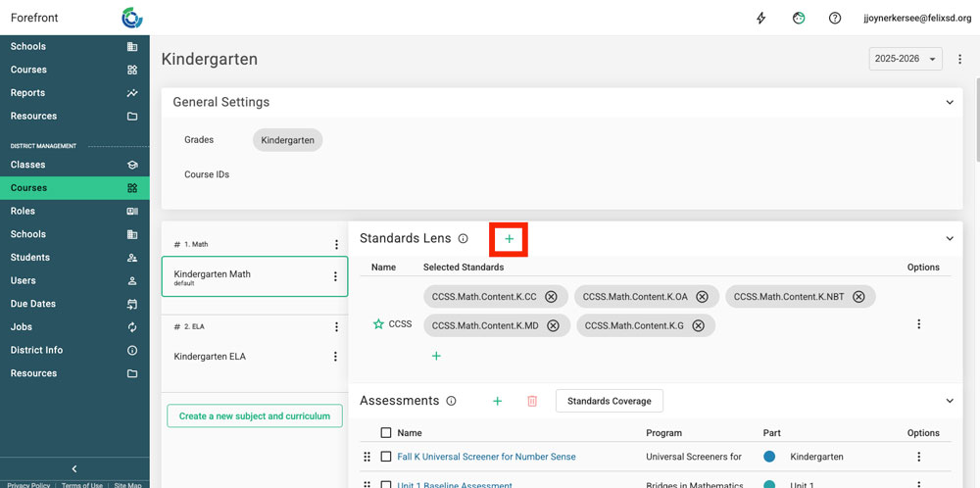Click the lightning bolt icon in header
Viewport: 980px width, 488px height.
tap(761, 18)
